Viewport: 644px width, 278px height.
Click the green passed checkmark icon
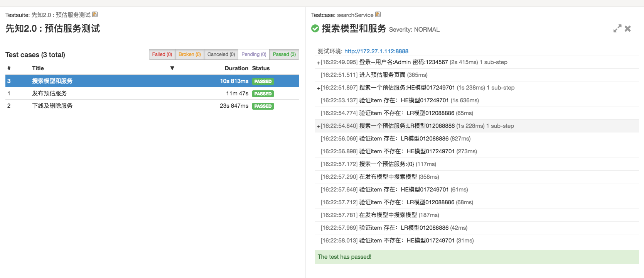(315, 29)
